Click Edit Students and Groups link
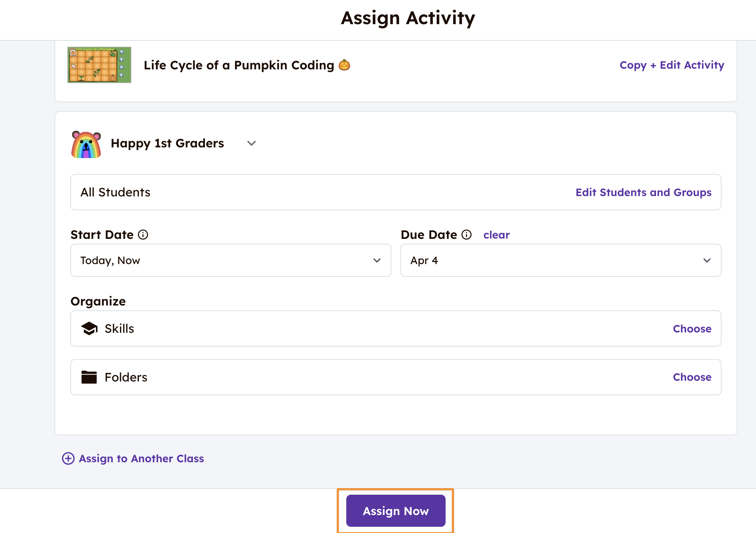 [x=643, y=192]
